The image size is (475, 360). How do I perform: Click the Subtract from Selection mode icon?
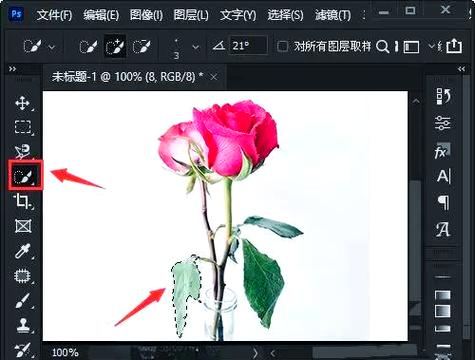(x=141, y=47)
